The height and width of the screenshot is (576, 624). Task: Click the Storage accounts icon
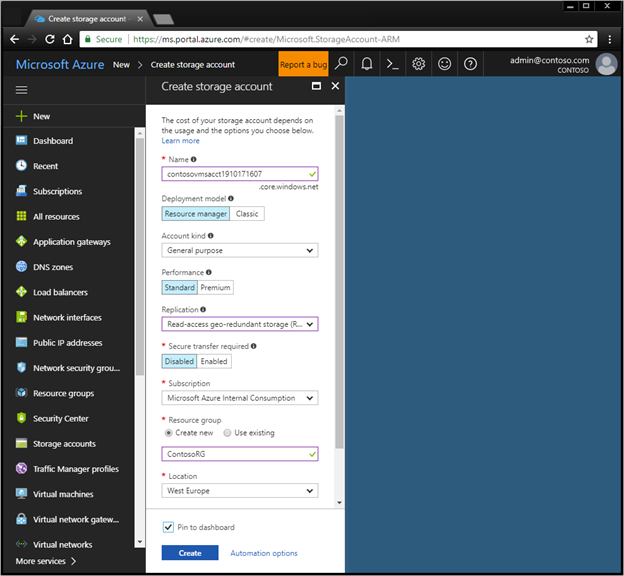[21, 443]
